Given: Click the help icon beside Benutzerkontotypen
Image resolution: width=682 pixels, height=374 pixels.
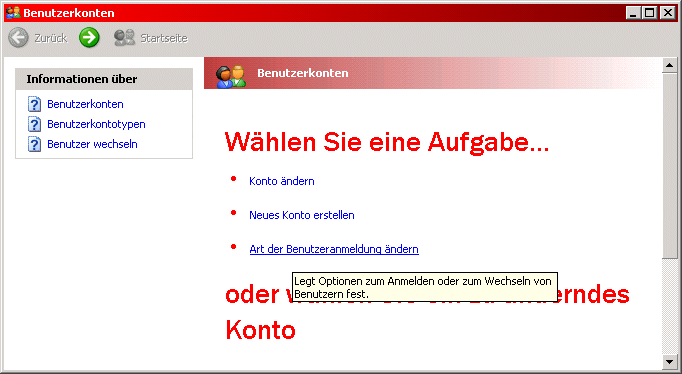Looking at the screenshot, I should [x=34, y=124].
